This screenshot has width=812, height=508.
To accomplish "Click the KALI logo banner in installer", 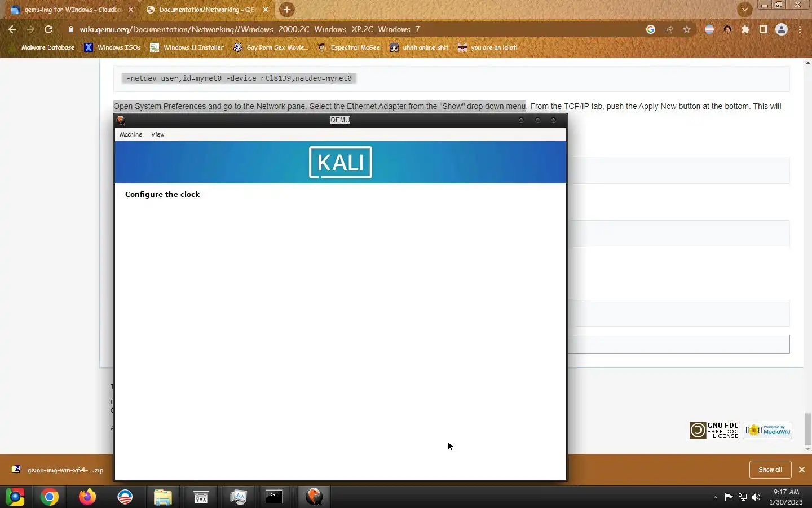I will (x=341, y=163).
